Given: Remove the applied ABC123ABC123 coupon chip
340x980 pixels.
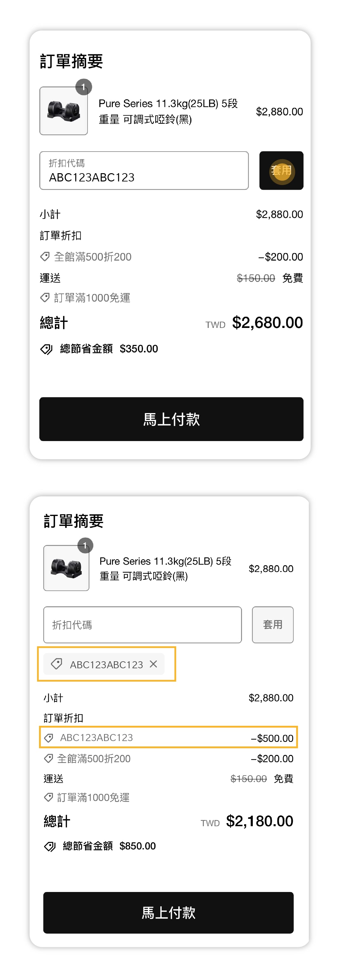Looking at the screenshot, I should click(154, 664).
